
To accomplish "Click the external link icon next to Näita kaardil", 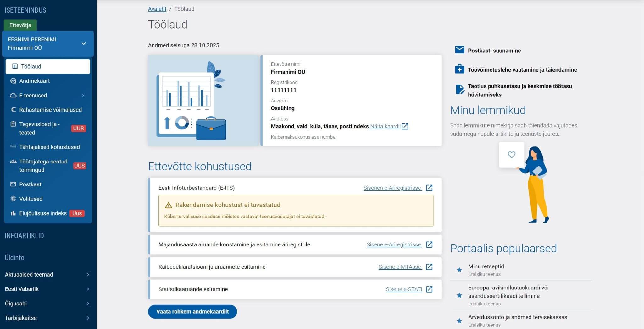I will (405, 126).
